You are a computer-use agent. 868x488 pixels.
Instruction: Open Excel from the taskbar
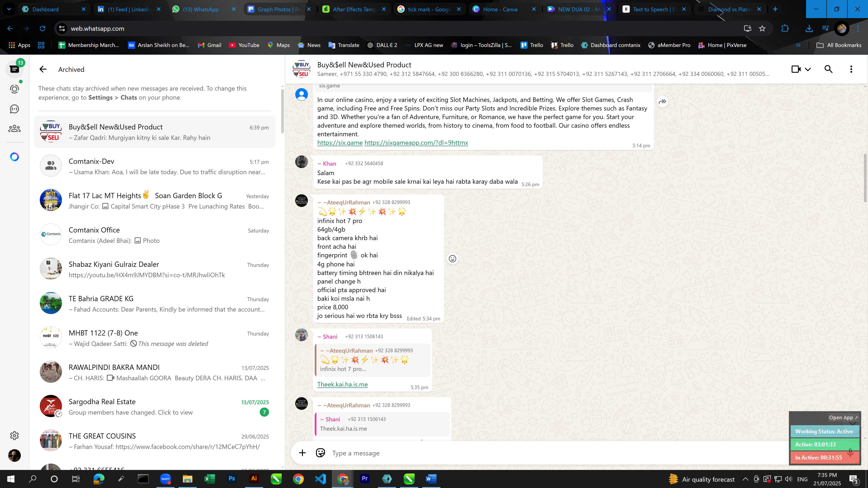click(209, 479)
